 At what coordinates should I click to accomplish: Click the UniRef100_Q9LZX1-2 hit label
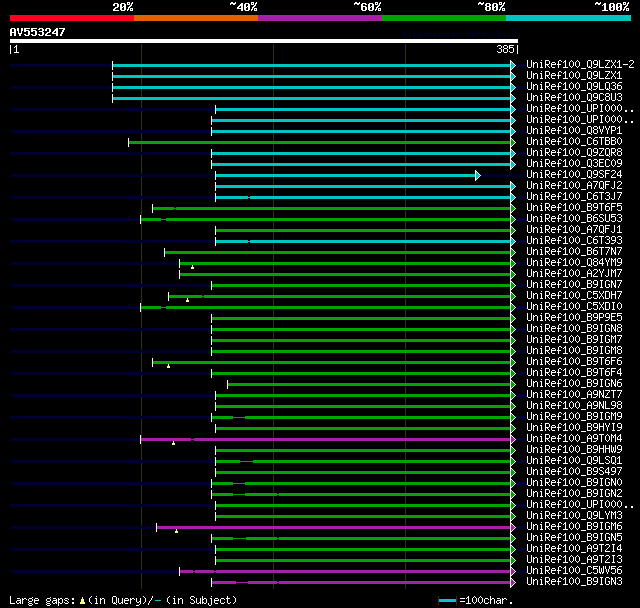tap(580, 64)
